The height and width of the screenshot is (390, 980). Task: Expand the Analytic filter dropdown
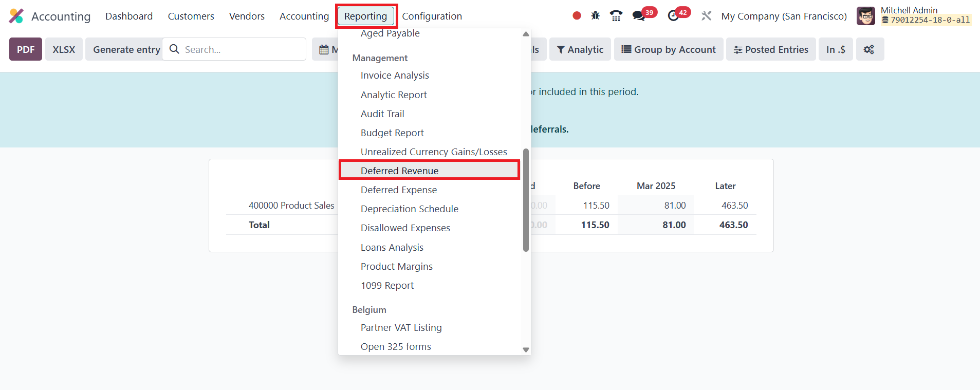580,49
